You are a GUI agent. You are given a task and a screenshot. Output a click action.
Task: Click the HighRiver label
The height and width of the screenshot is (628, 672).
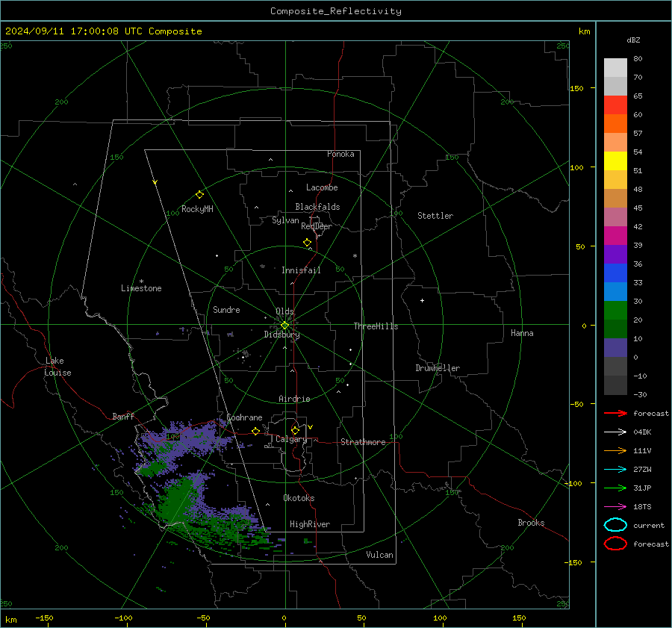click(310, 524)
